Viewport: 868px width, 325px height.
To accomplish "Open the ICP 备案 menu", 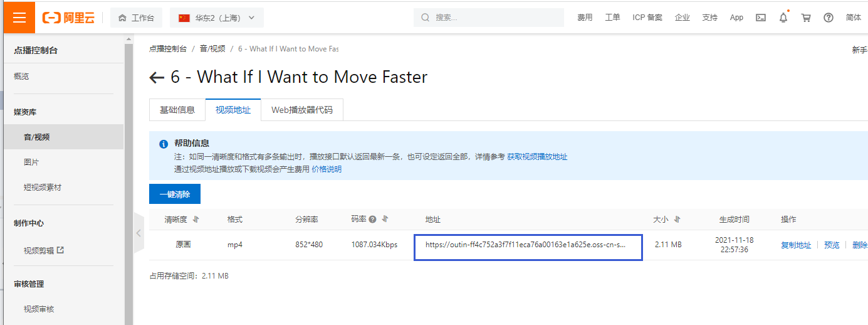I will click(x=647, y=18).
